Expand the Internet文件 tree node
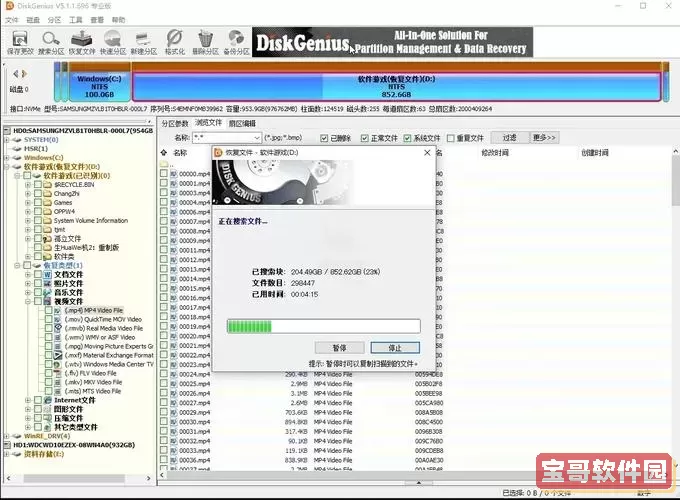 (x=28, y=400)
